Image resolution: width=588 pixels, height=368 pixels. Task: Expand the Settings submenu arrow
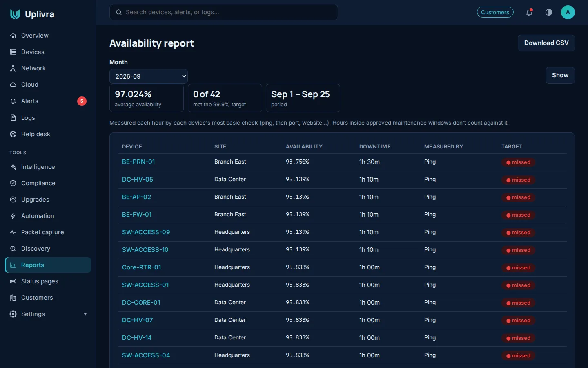point(85,314)
